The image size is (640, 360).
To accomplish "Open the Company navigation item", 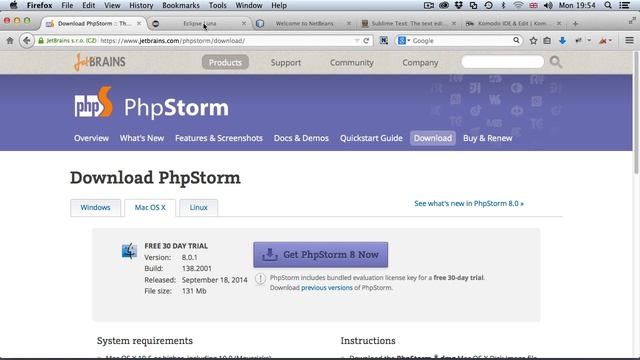I will (420, 62).
